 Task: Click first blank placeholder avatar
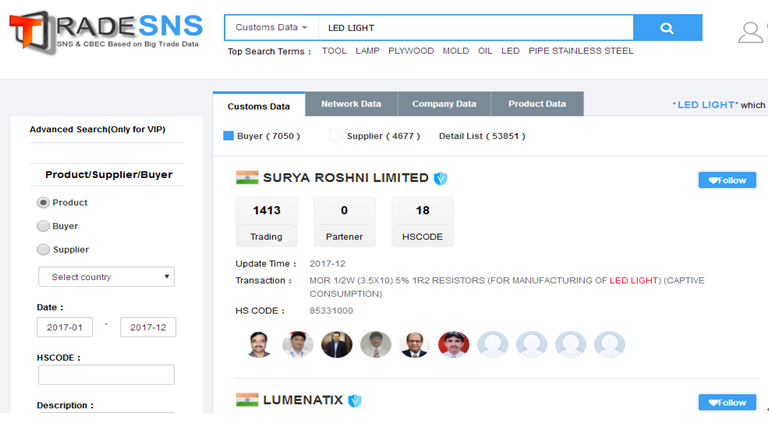pyautogui.click(x=493, y=344)
